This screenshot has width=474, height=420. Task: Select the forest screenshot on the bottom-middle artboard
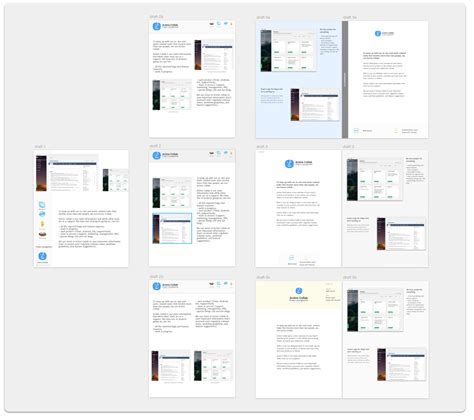coord(213,365)
